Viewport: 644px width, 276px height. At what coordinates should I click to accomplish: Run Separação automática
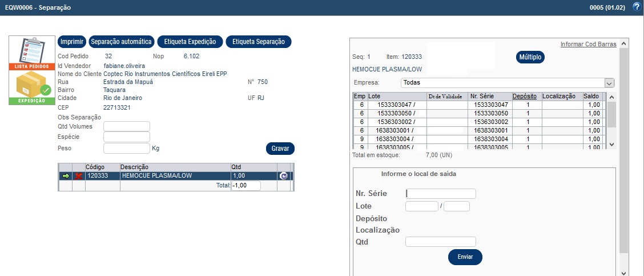click(122, 42)
